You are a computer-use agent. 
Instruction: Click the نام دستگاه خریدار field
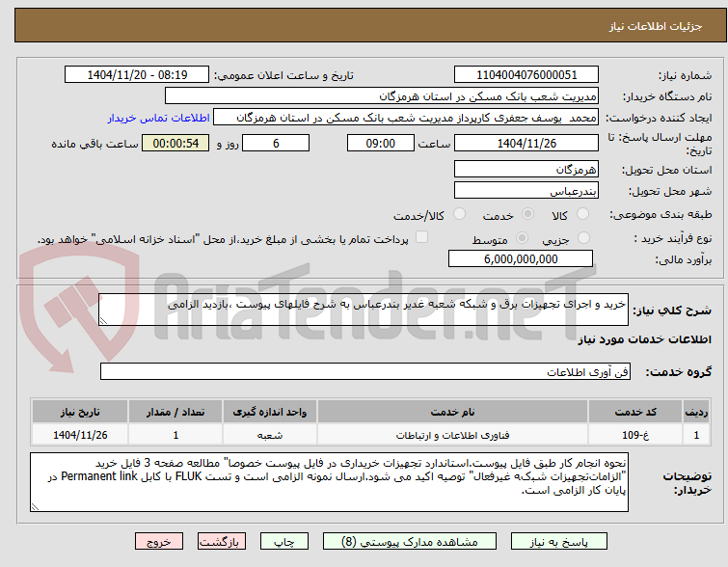[x=382, y=96]
